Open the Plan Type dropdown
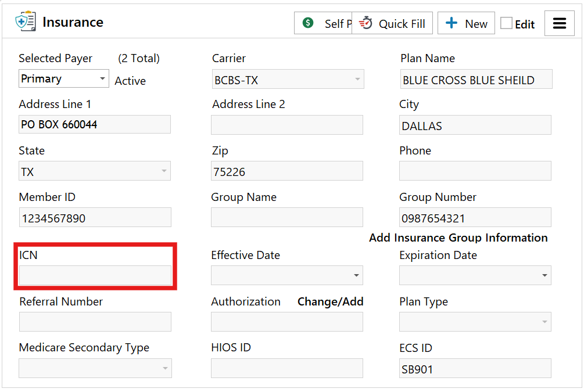 pos(544,322)
